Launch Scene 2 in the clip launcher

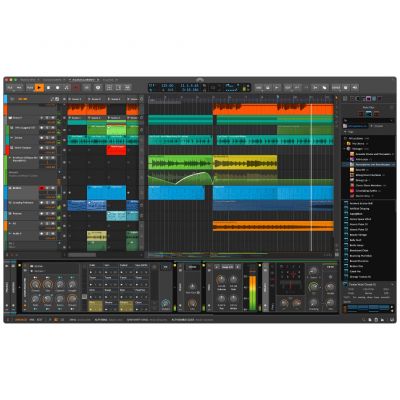[96, 99]
